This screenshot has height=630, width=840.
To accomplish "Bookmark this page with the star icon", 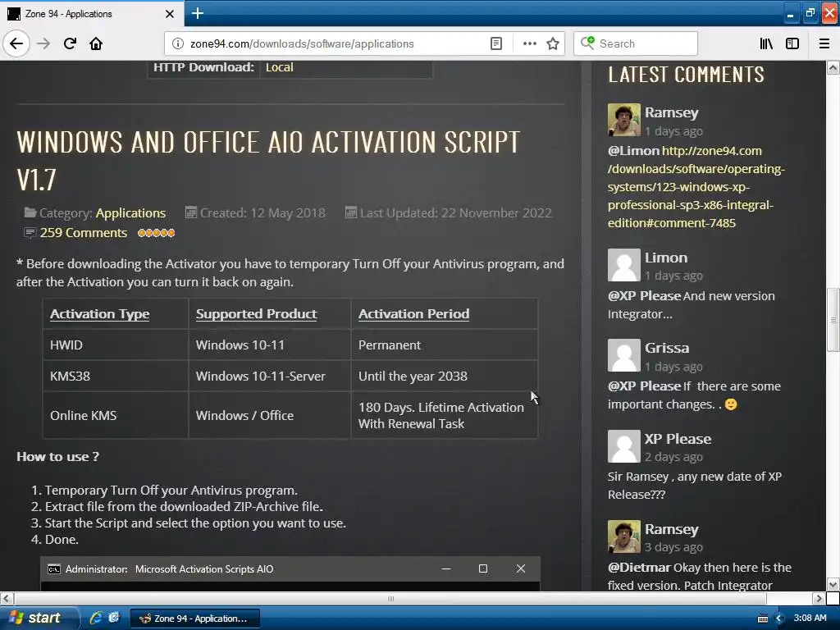I will point(553,43).
